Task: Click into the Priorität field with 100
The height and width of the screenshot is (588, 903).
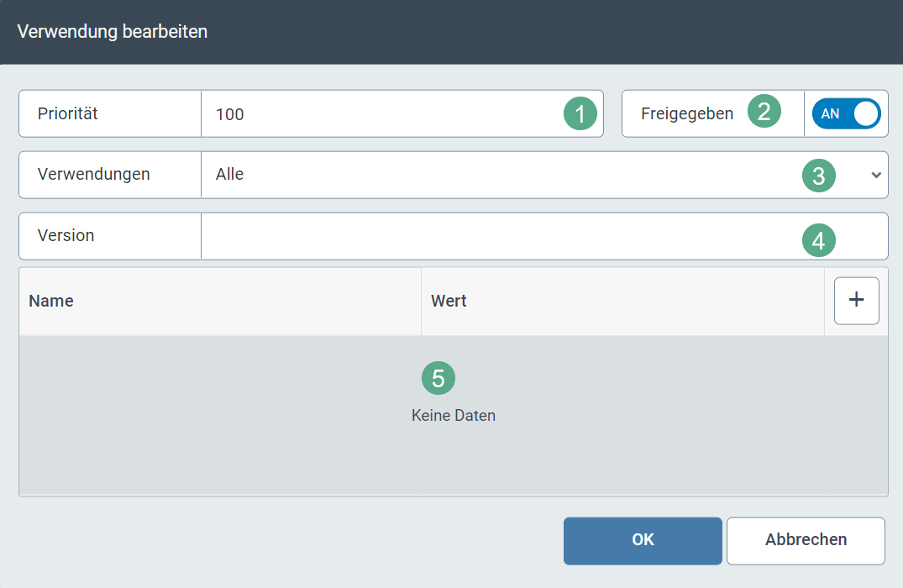Action: pyautogui.click(x=378, y=113)
